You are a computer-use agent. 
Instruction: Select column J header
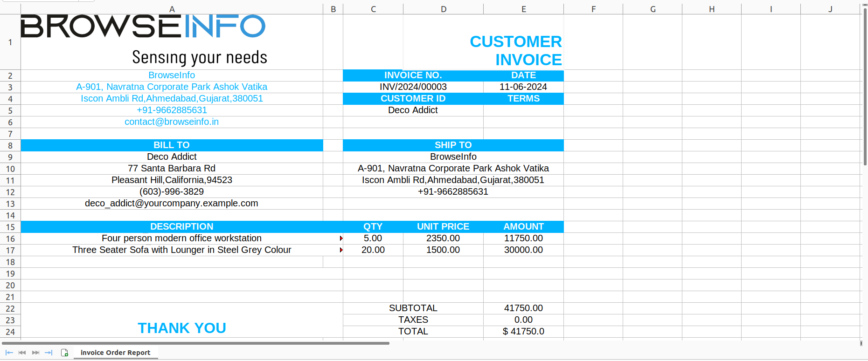pos(830,9)
